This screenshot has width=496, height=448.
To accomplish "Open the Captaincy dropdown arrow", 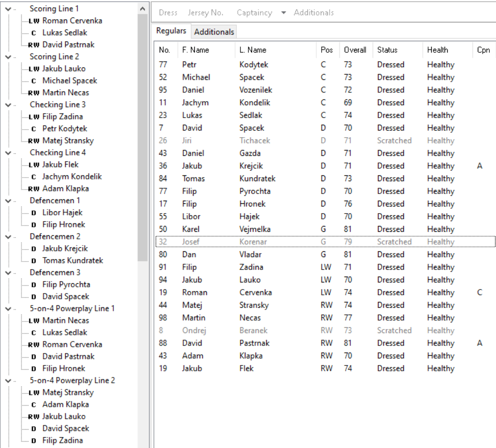I will 283,13.
